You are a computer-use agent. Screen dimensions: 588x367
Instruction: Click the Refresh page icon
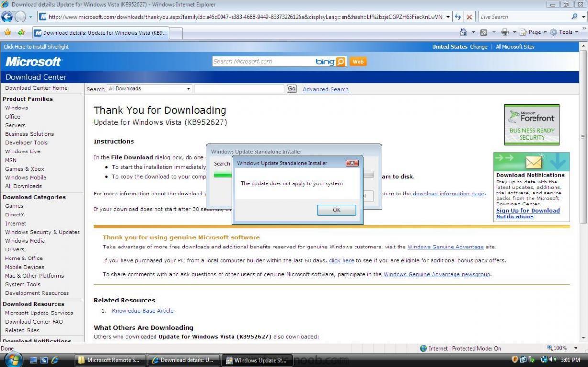458,17
